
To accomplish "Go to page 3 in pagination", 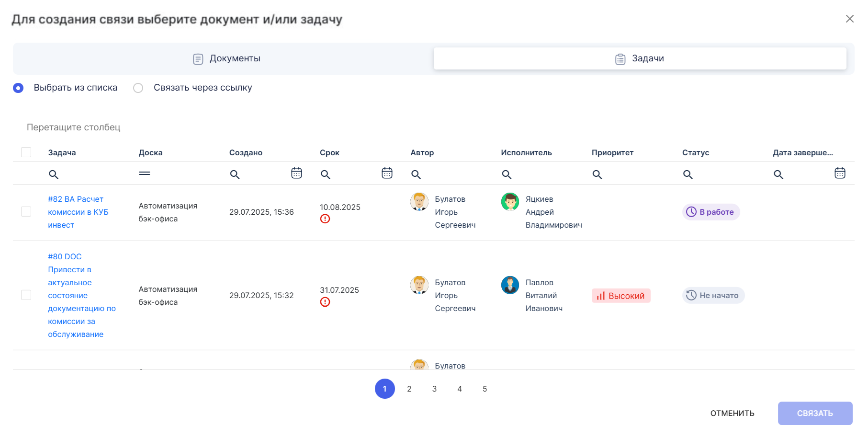I will pyautogui.click(x=434, y=389).
